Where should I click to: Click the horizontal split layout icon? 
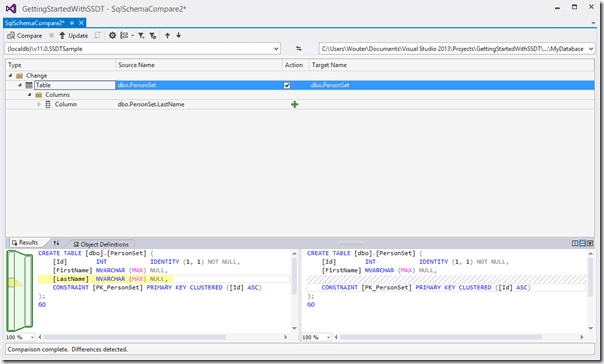[582, 243]
